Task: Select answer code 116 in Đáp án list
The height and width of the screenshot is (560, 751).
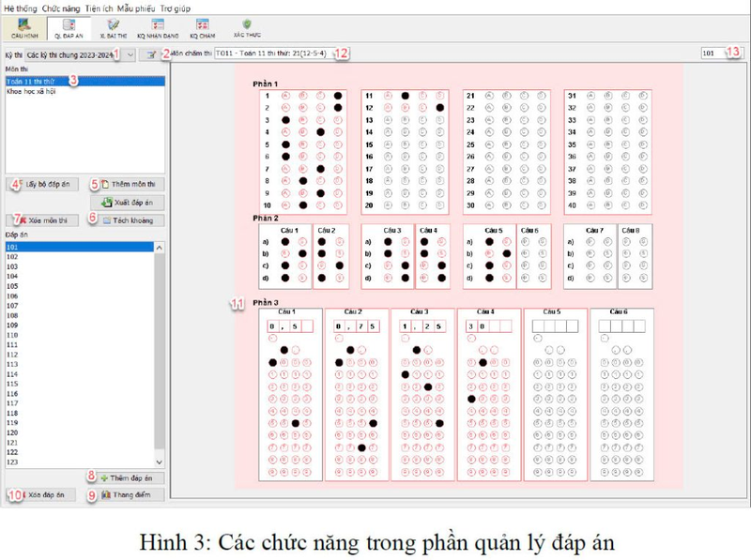Action: click(80, 393)
